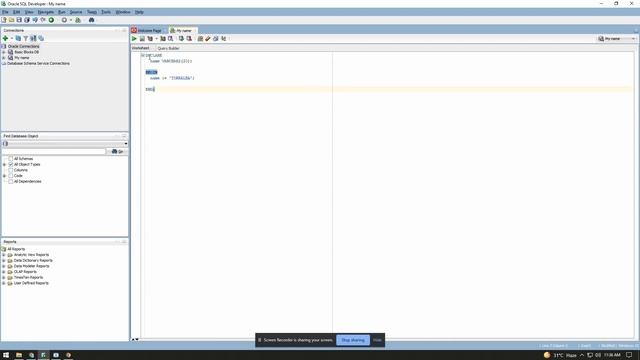
Task: Open the New Connection dropdown arrow
Action: coord(12,38)
